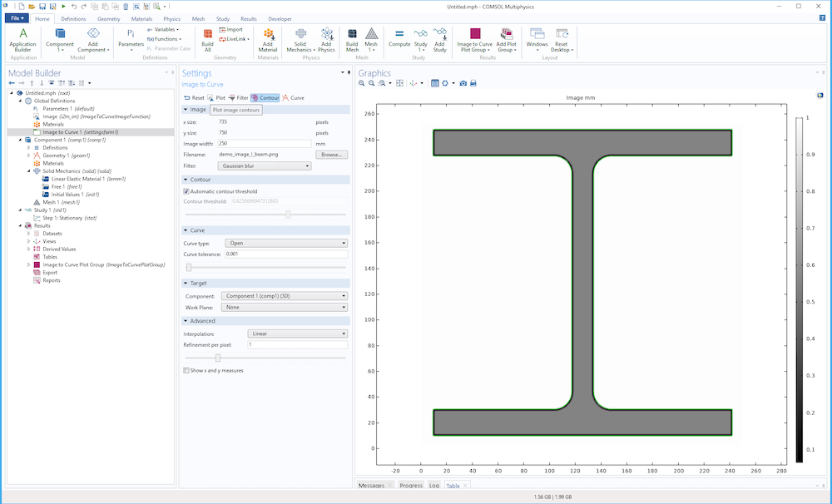This screenshot has height=504, width=832.
Task: Enable Show x and y measures
Action: click(x=186, y=370)
